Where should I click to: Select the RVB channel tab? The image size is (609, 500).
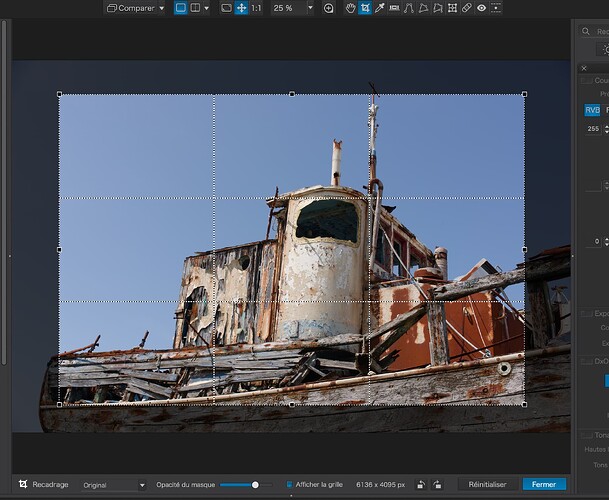coord(592,110)
